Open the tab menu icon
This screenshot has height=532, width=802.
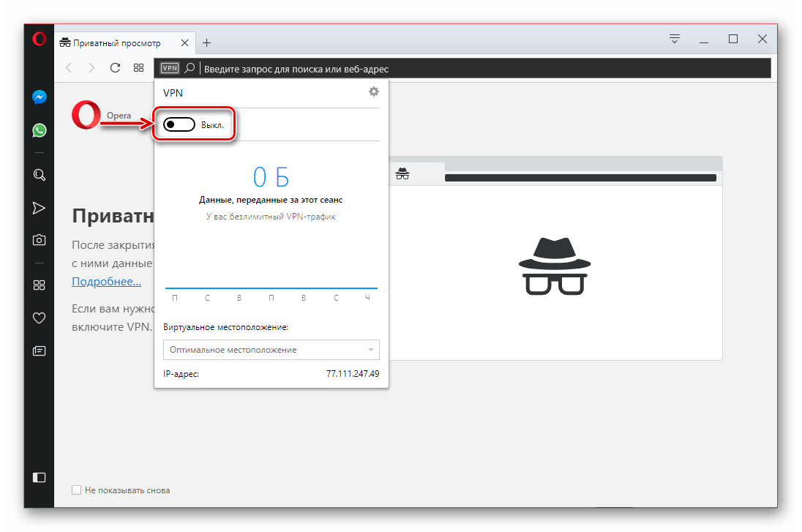[x=675, y=39]
